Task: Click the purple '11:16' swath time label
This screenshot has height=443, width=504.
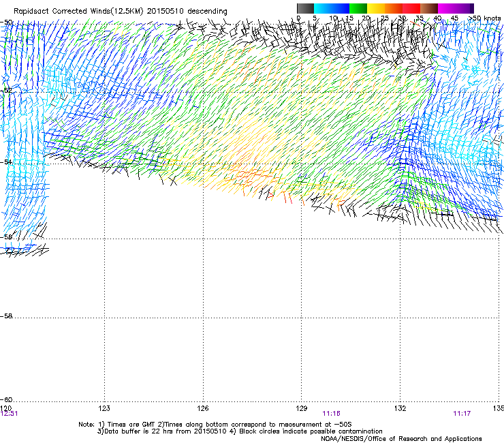Action: pos(332,414)
